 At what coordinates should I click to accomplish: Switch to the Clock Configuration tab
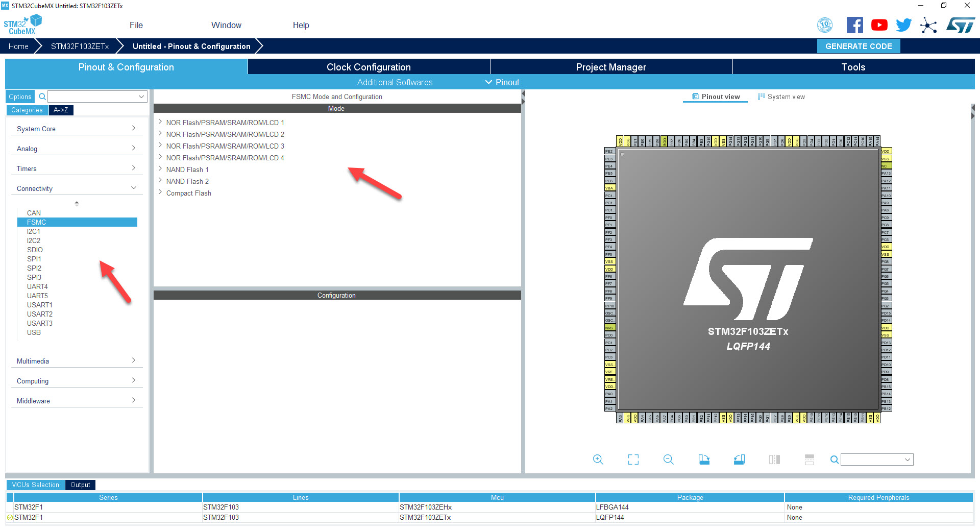tap(369, 67)
